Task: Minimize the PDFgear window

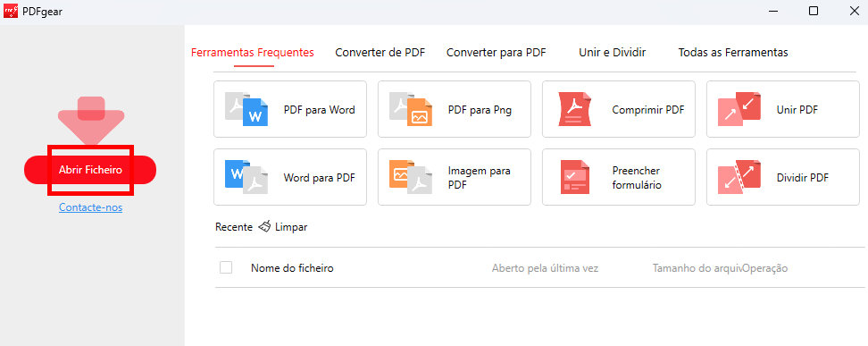Action: [x=772, y=11]
